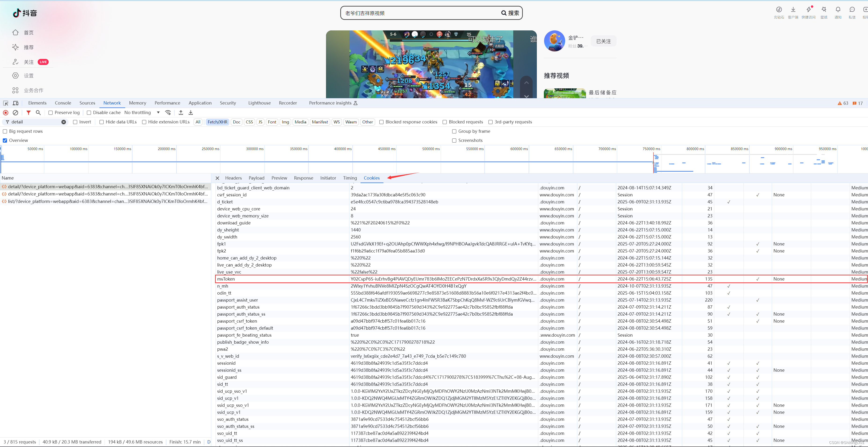Click the clear network log icon
Screen dimensions: 868x447
click(x=15, y=113)
